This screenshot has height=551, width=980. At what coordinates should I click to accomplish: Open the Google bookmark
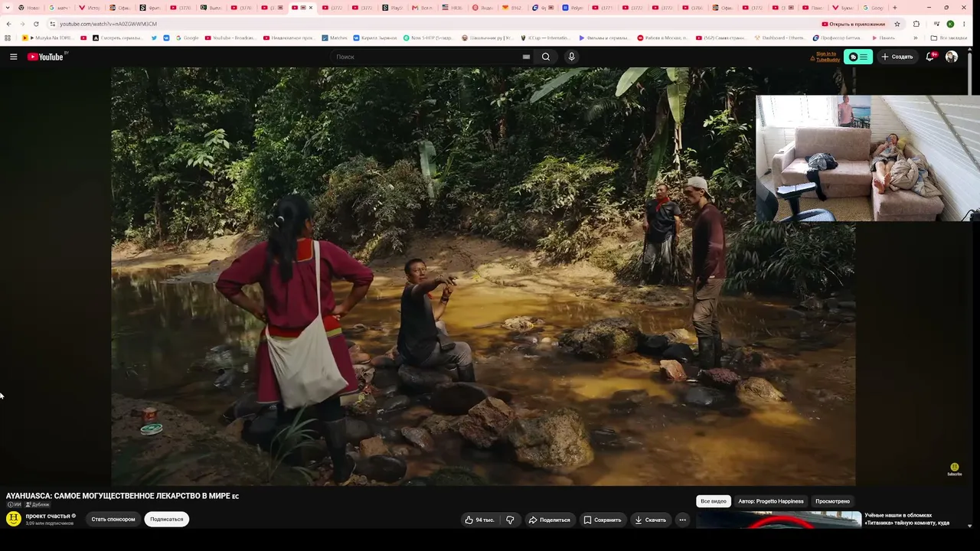click(187, 37)
